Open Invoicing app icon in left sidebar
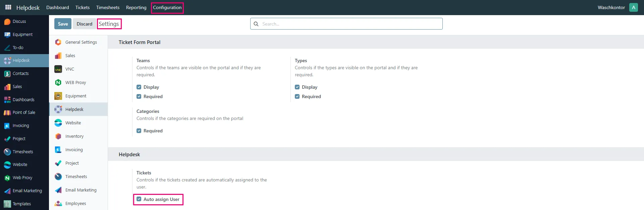Screen dimensions: 644x210 [x=7, y=126]
